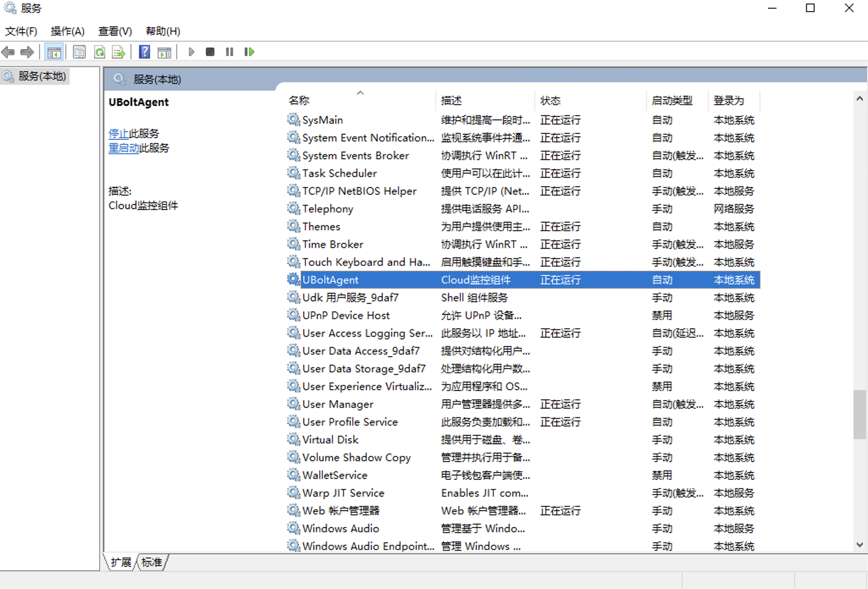The width and height of the screenshot is (868, 589).
Task: Sort by the 名称 column header
Action: (x=299, y=101)
